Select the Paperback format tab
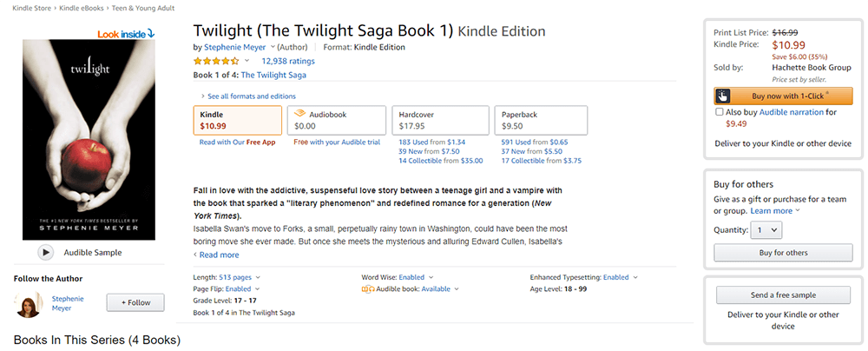 coord(543,121)
